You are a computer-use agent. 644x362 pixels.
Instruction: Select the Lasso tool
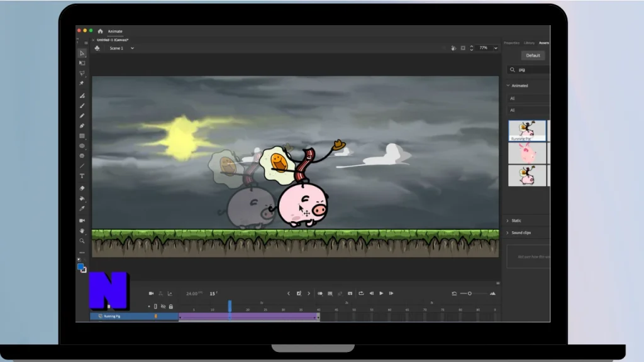click(x=82, y=73)
